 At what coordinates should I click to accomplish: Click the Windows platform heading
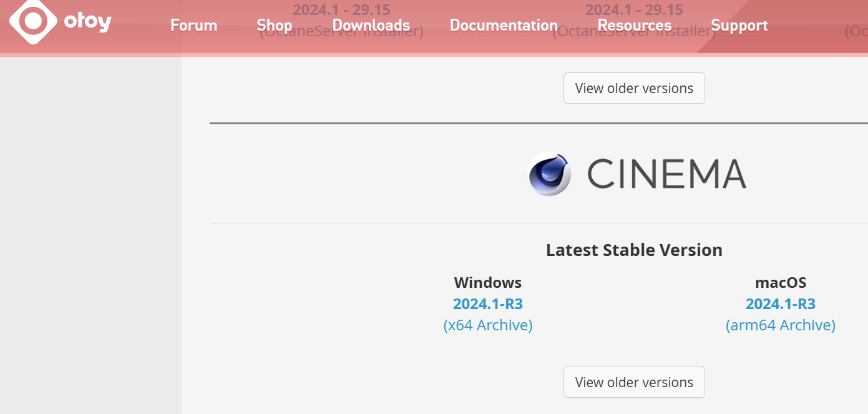488,283
